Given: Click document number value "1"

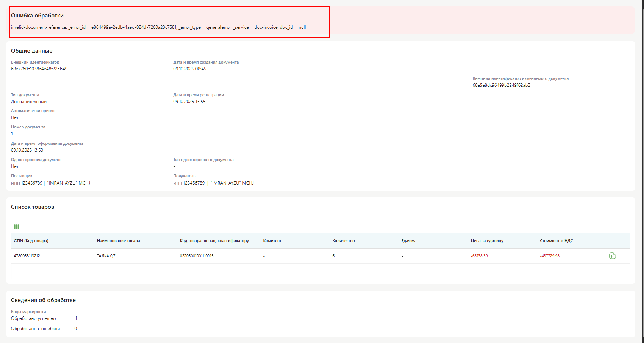Looking at the screenshot, I should pyautogui.click(x=12, y=134).
